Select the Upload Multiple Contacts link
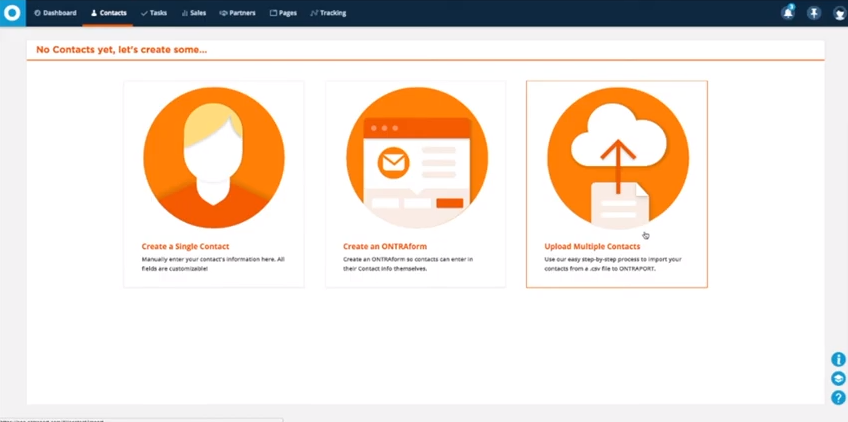The image size is (848, 422). tap(592, 246)
